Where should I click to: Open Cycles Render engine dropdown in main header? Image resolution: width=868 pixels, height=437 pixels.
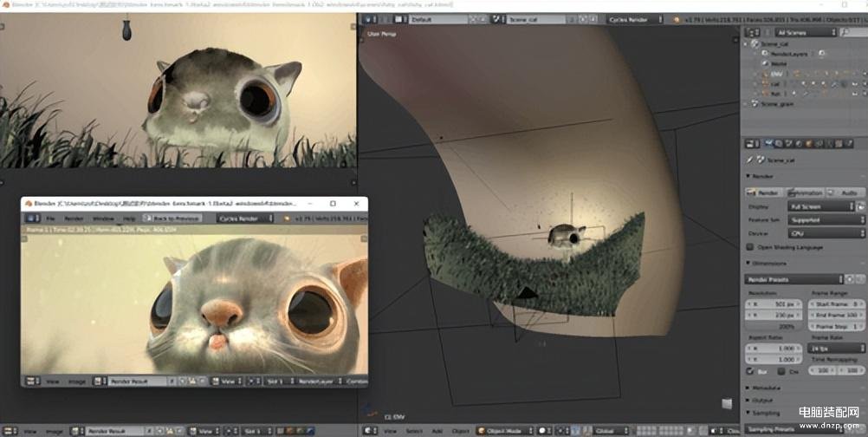tap(634, 19)
